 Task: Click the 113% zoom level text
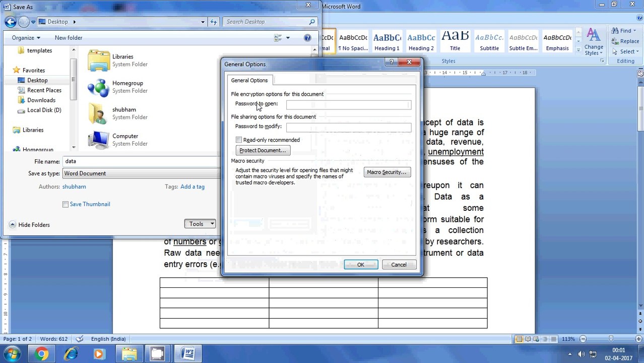click(x=569, y=339)
